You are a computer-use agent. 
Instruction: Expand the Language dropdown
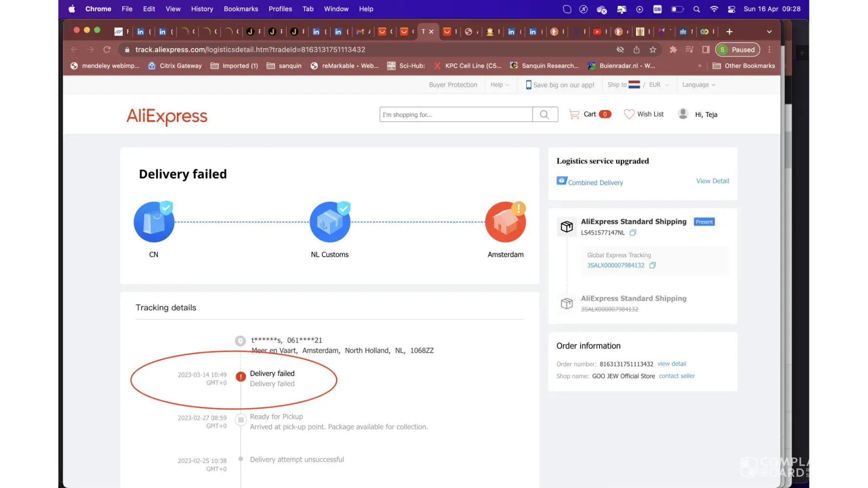coord(698,85)
